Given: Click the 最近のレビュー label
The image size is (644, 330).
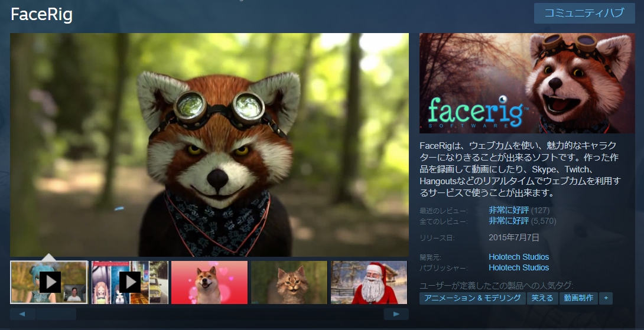Looking at the screenshot, I should tap(444, 211).
